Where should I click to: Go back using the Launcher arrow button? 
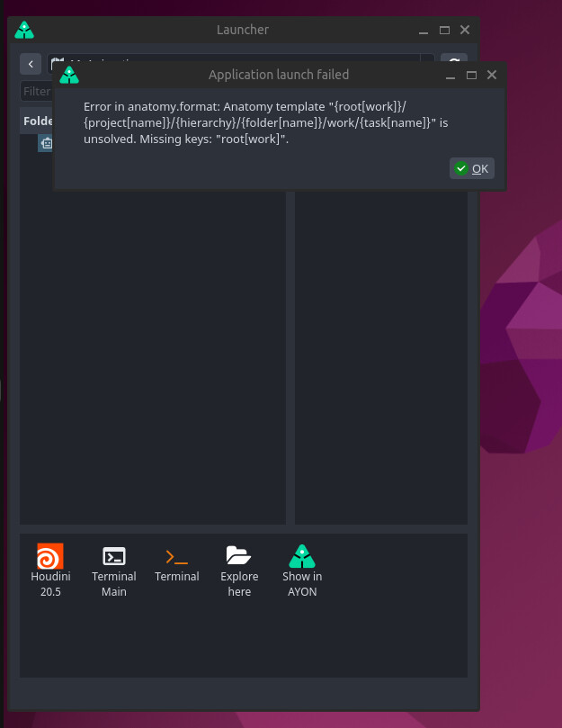(31, 65)
